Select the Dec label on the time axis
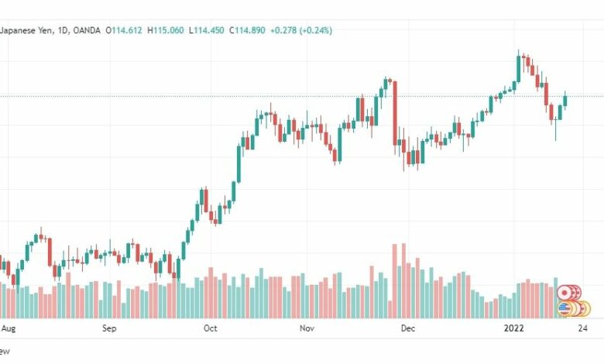Image resolution: width=604 pixels, height=364 pixels. coord(408,328)
